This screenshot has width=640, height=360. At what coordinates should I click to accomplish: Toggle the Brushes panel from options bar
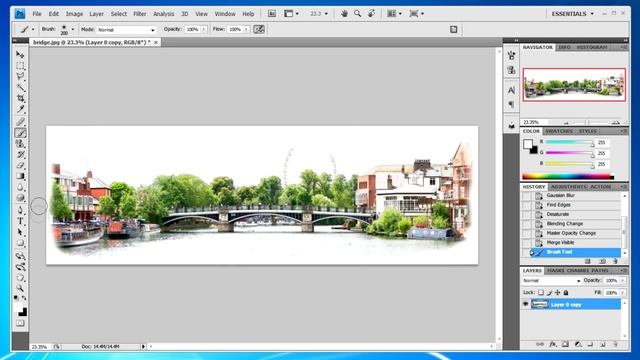point(453,29)
